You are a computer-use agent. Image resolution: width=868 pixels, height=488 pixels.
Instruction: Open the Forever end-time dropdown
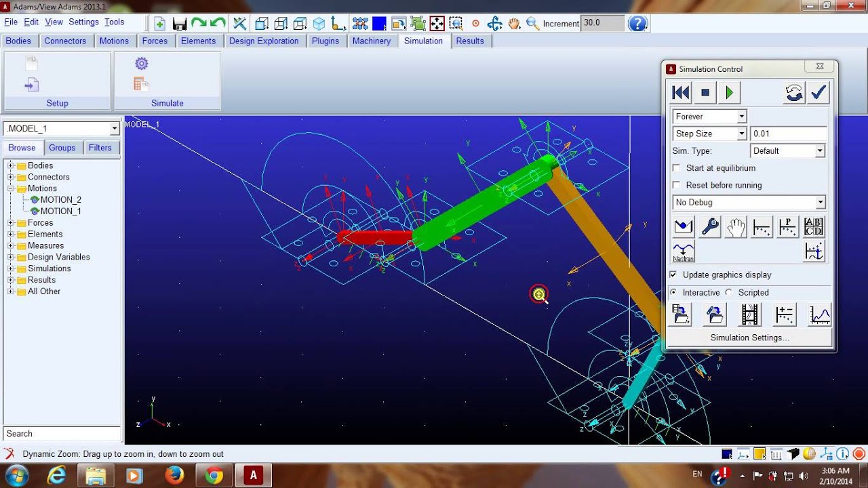click(x=709, y=117)
